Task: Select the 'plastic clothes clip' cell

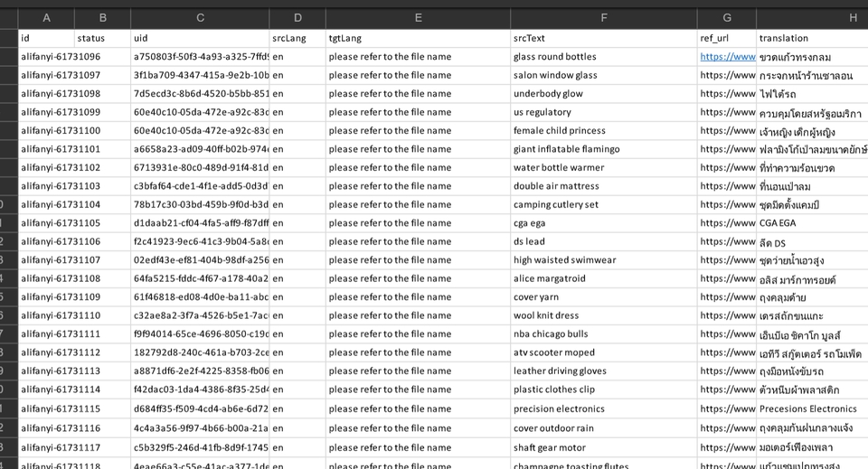Action: [603, 389]
